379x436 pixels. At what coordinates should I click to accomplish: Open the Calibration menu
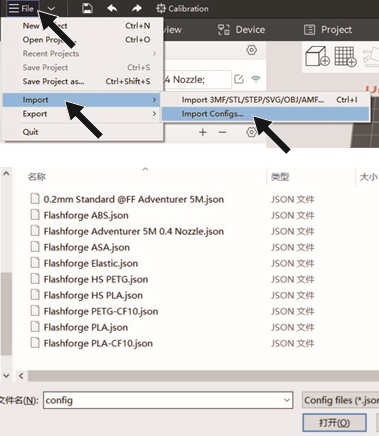tap(182, 8)
